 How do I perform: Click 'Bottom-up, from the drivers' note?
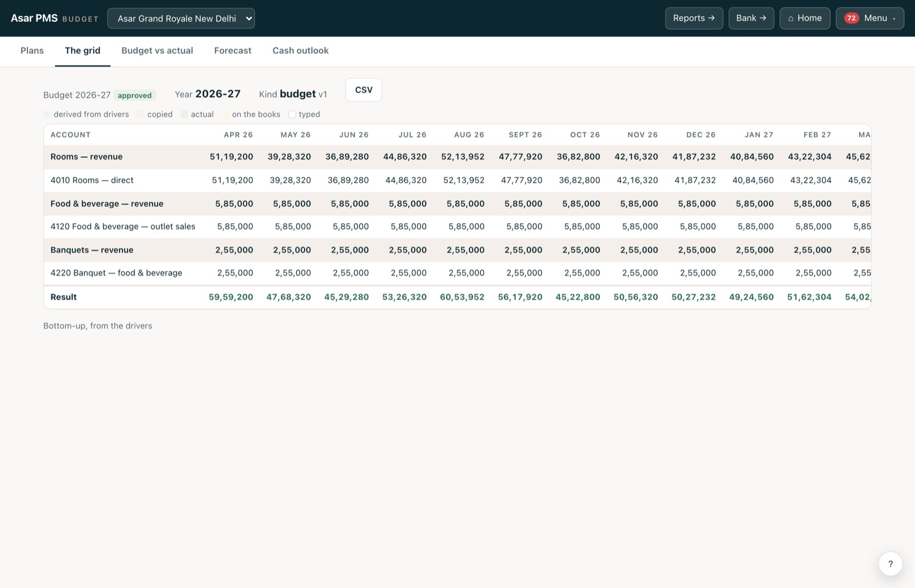pos(98,326)
